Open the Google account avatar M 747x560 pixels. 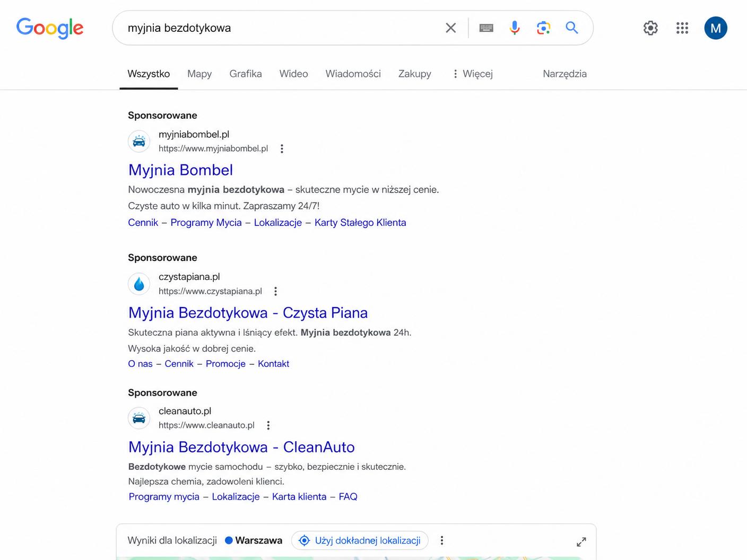click(x=716, y=28)
